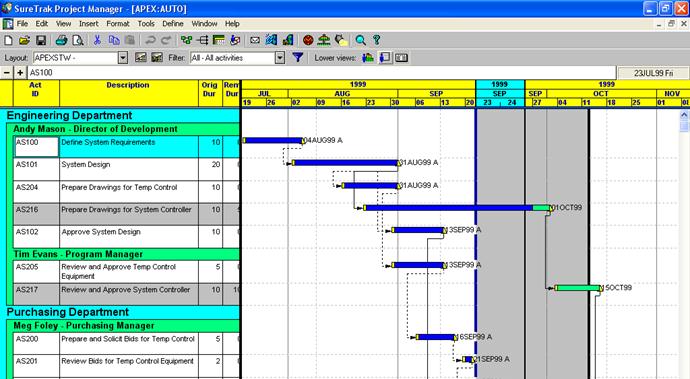690x379 pixels.
Task: Click the AS100 edit bar field
Action: [x=322, y=73]
